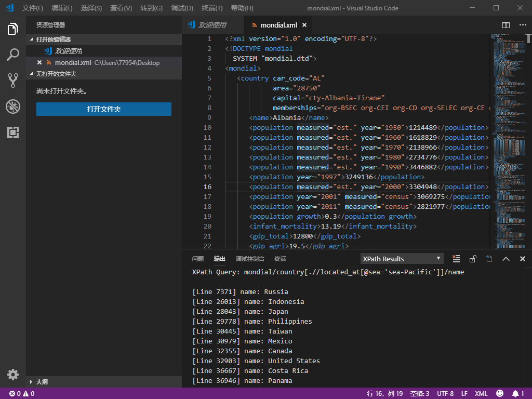This screenshot has height=399, width=532.
Task: Click the editor vertical scrollbar
Action: coord(528,38)
